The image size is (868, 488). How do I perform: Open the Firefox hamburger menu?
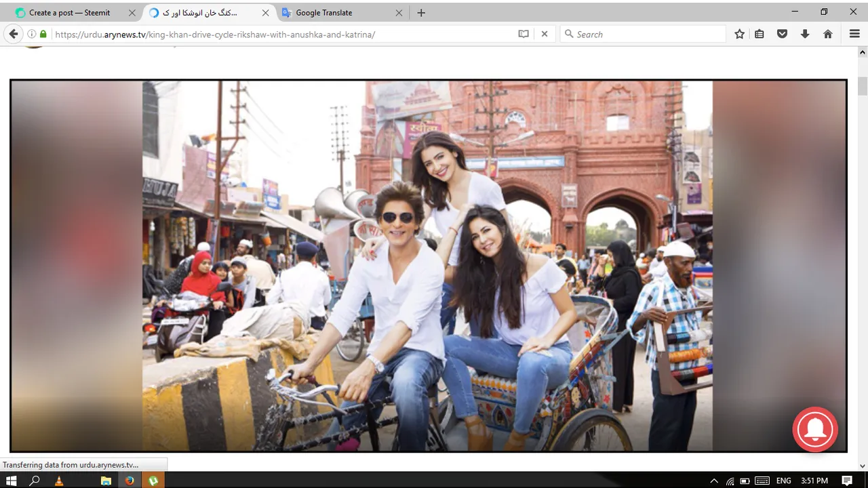(x=854, y=34)
